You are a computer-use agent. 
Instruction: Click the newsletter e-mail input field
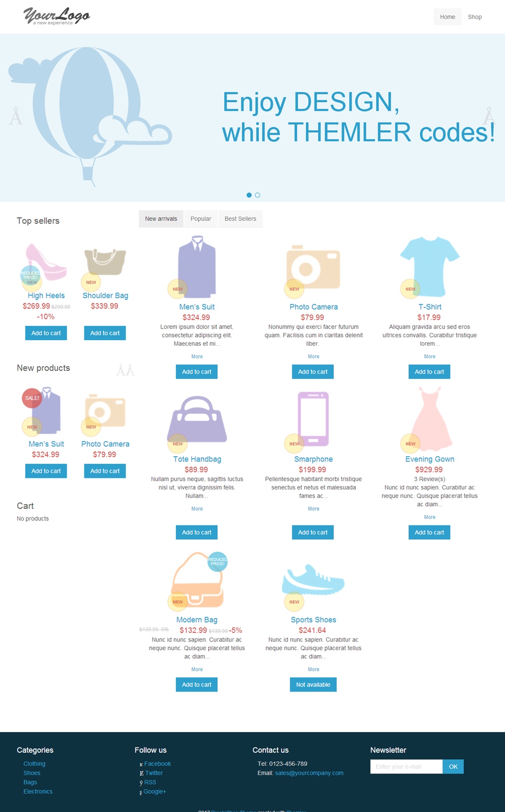(406, 767)
